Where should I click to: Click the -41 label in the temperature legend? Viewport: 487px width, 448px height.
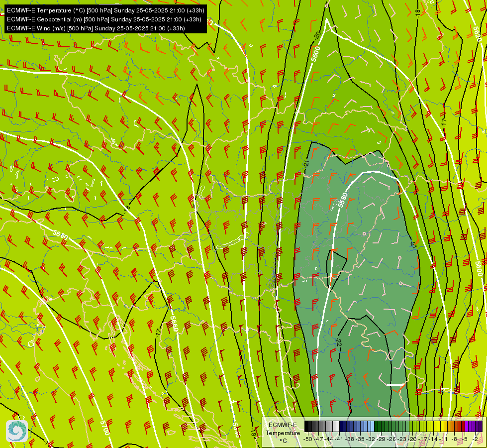(339, 439)
